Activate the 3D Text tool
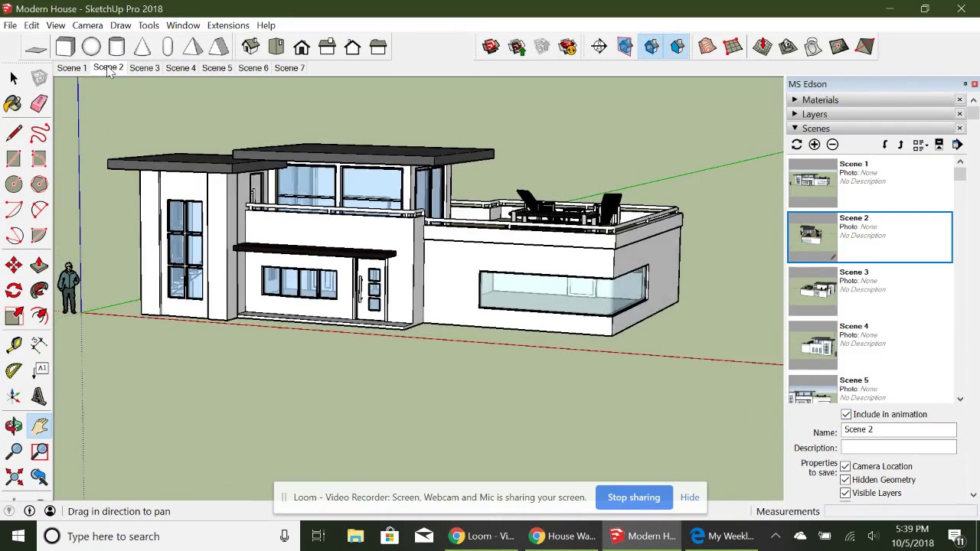Viewport: 980px width, 551px height. point(39,396)
